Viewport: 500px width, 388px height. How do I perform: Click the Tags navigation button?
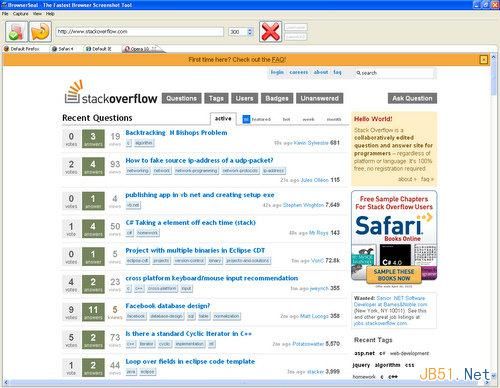(x=216, y=98)
